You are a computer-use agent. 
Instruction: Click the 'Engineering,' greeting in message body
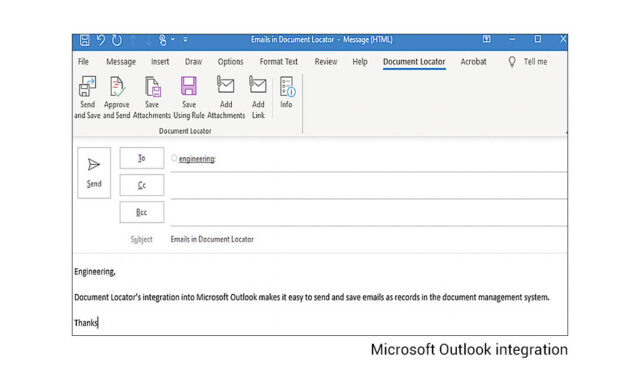pos(95,271)
